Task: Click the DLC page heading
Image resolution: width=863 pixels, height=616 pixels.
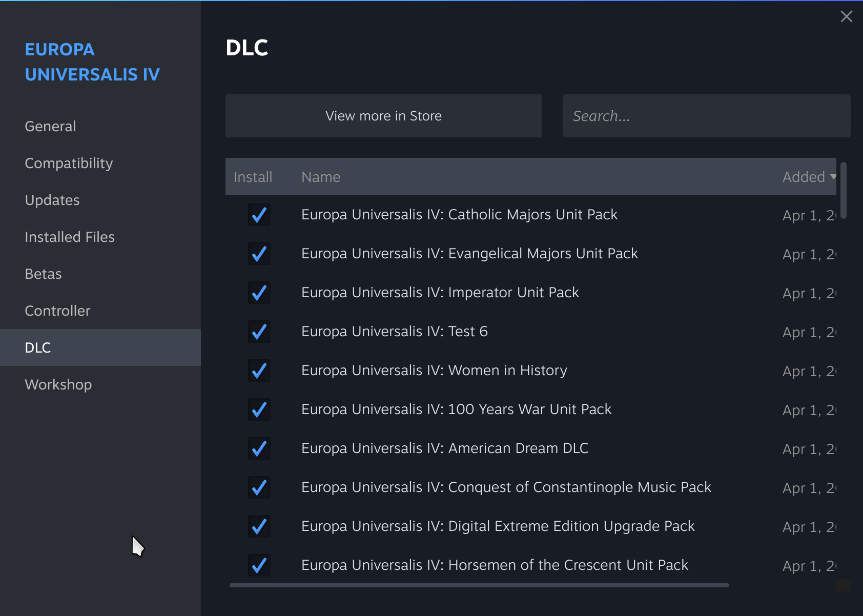Action: pyautogui.click(x=247, y=48)
